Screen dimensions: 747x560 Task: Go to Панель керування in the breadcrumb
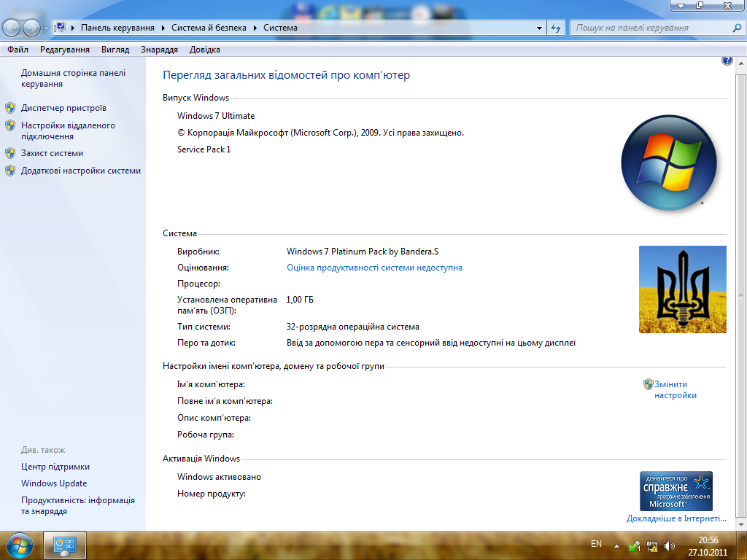(x=117, y=28)
